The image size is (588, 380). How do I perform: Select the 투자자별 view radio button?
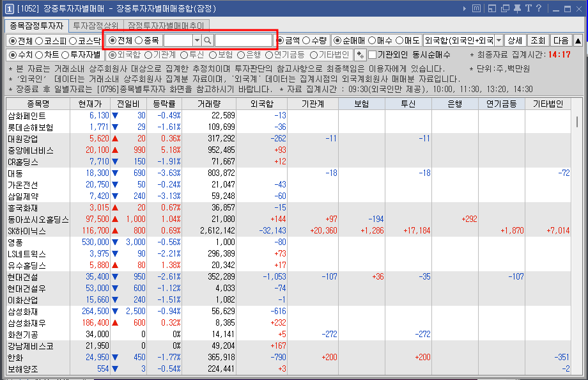(65, 55)
